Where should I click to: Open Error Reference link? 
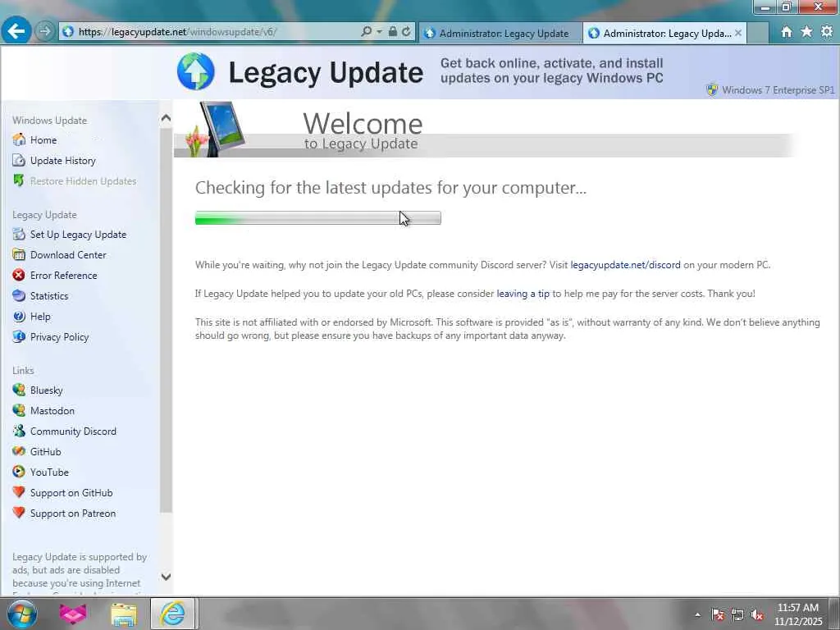pos(64,276)
